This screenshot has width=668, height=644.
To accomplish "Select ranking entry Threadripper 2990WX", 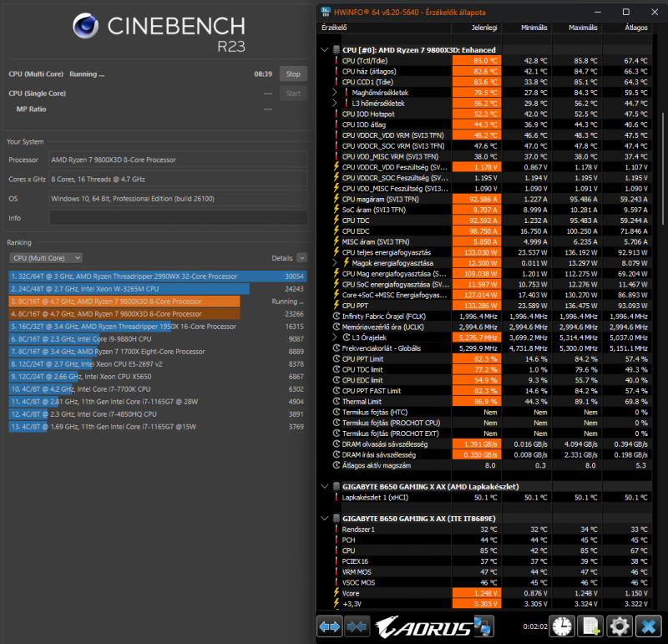I will point(158,276).
